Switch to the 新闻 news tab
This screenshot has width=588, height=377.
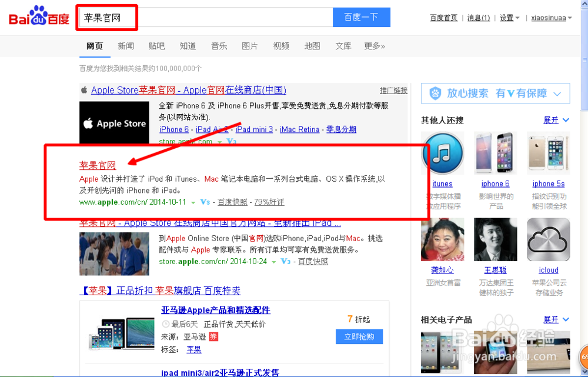coord(126,45)
